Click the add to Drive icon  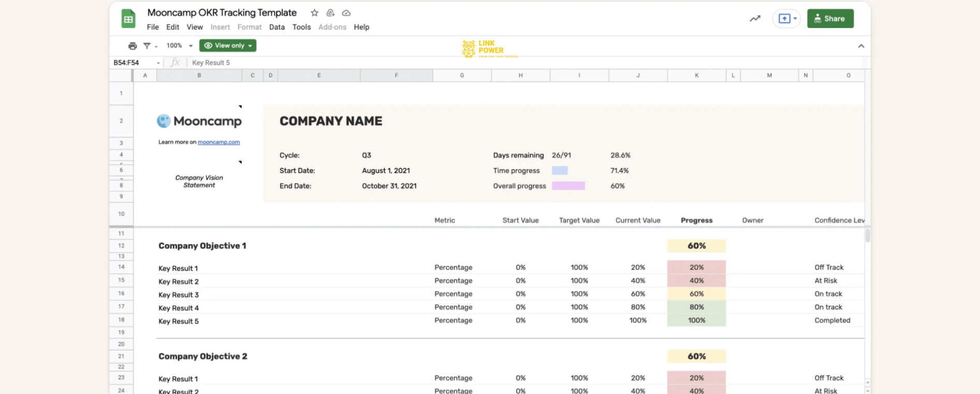point(330,13)
